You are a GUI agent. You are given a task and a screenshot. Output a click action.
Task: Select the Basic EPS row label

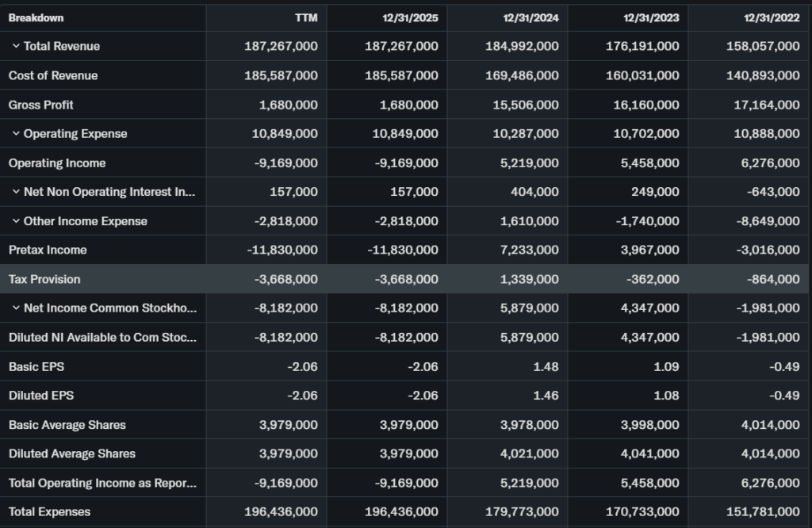tap(35, 366)
